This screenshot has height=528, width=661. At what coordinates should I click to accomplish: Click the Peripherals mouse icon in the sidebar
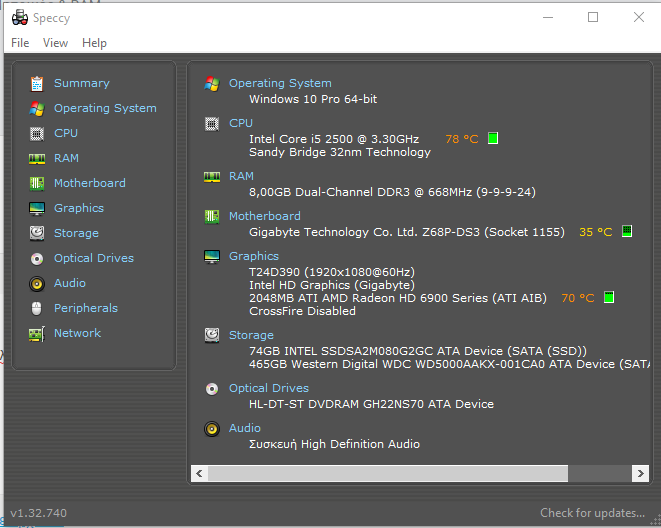pyautogui.click(x=37, y=308)
